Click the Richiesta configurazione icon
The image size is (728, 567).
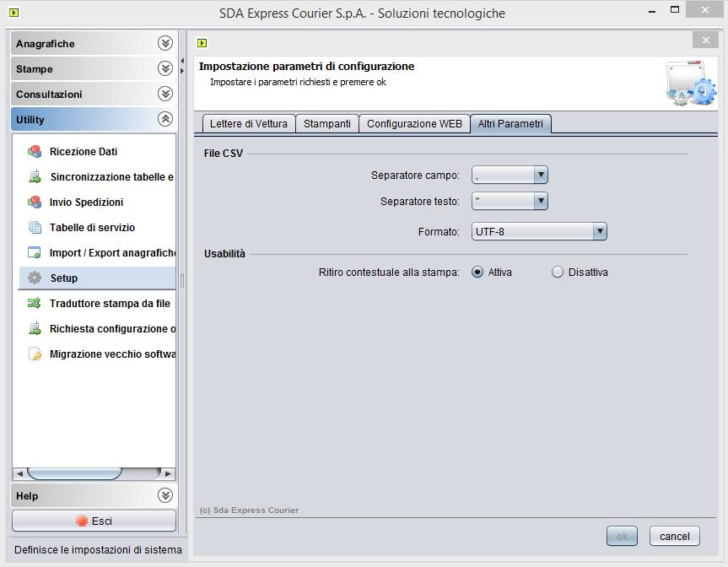(35, 328)
